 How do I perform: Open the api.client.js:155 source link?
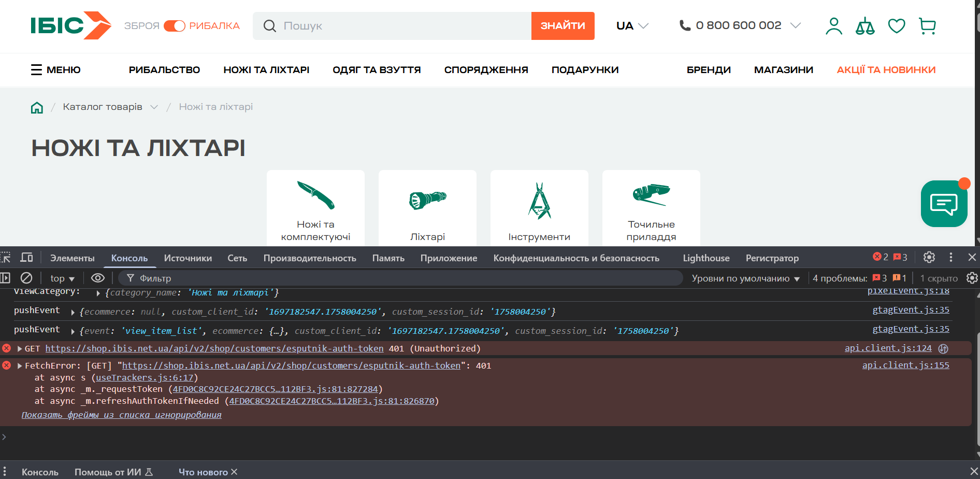click(905, 365)
